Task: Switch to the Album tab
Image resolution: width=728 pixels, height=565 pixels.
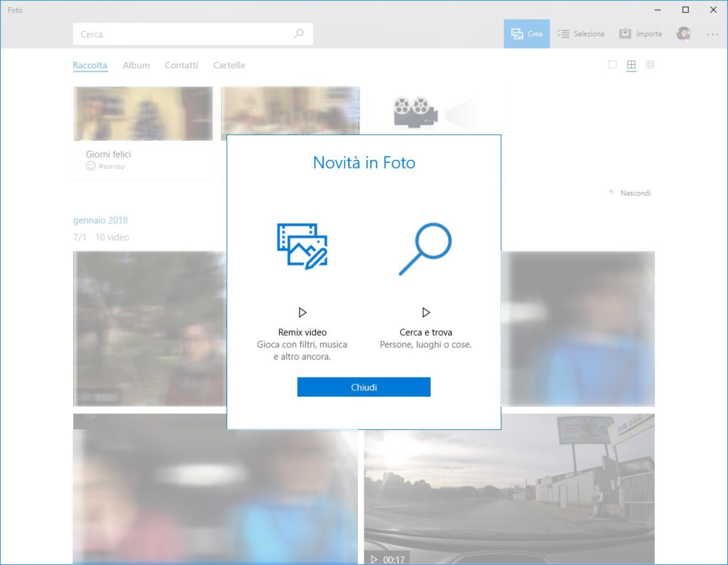Action: click(x=136, y=65)
